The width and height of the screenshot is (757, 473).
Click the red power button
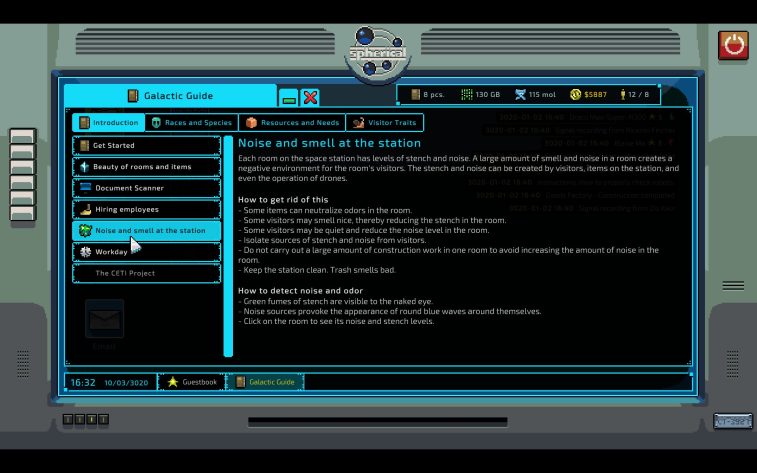pyautogui.click(x=733, y=45)
